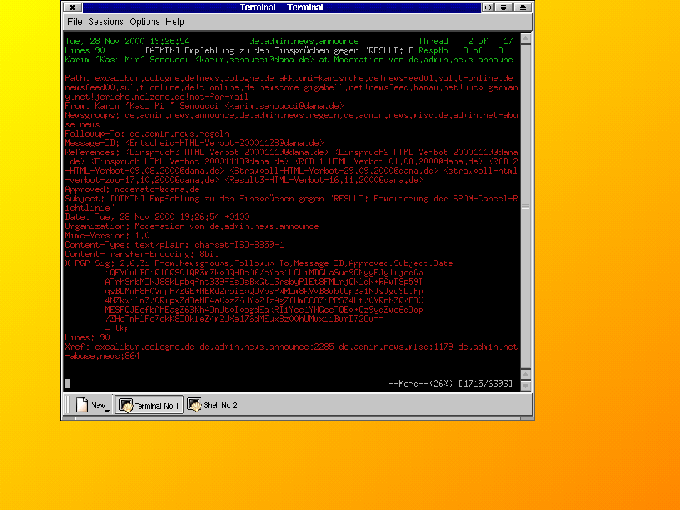Click the 'Organization: Moderation von' line
680x510 pixels.
click(x=192, y=226)
